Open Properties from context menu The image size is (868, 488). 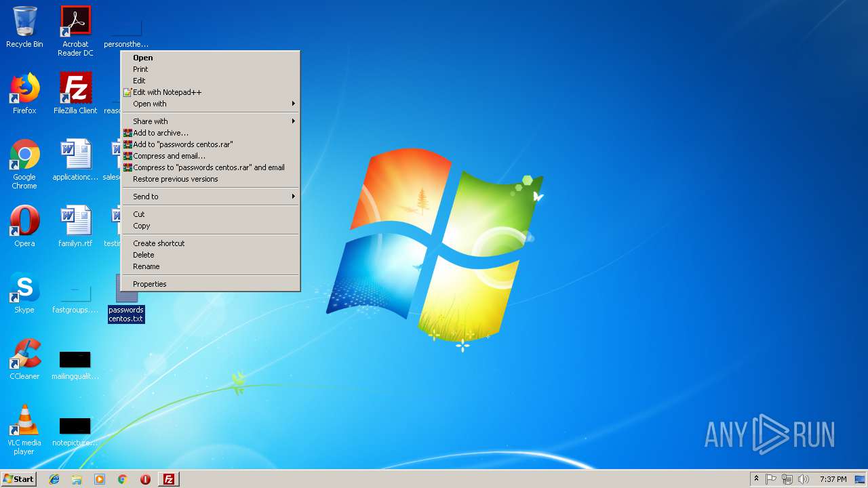(210, 284)
